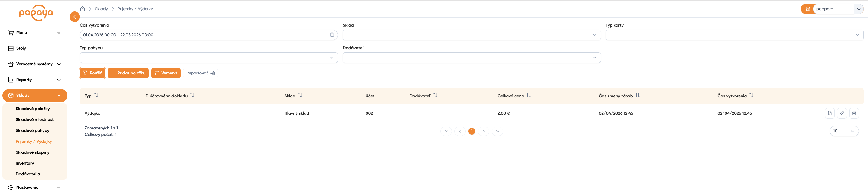868x196 pixels.
Task: Follow Prijemky / Výdajky breadcrumb link
Action: pyautogui.click(x=135, y=9)
